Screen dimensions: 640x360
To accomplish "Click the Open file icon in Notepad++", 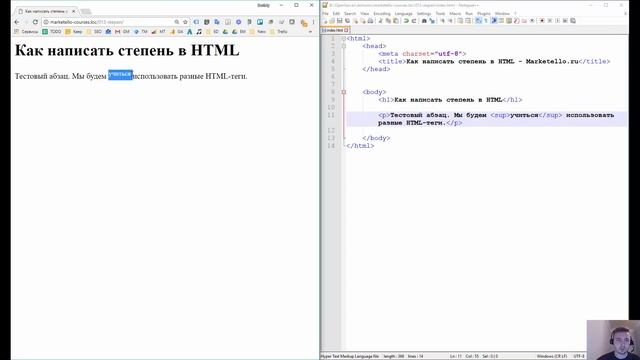I will click(332, 20).
